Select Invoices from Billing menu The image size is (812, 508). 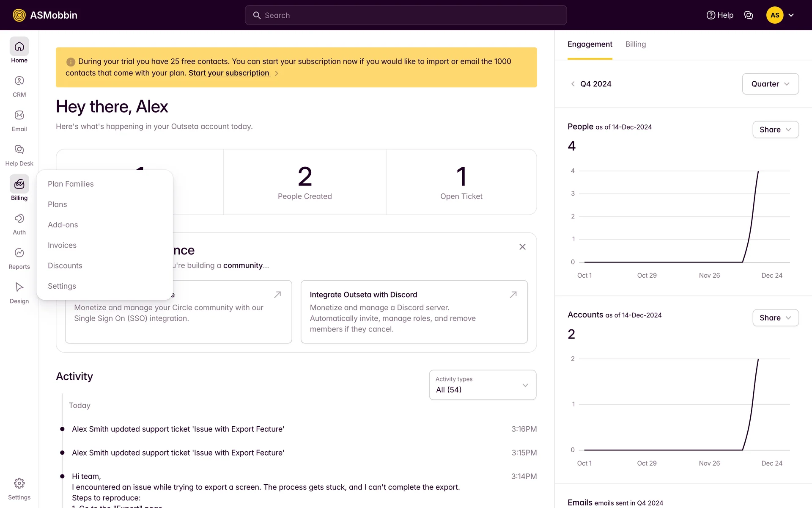[x=62, y=245]
